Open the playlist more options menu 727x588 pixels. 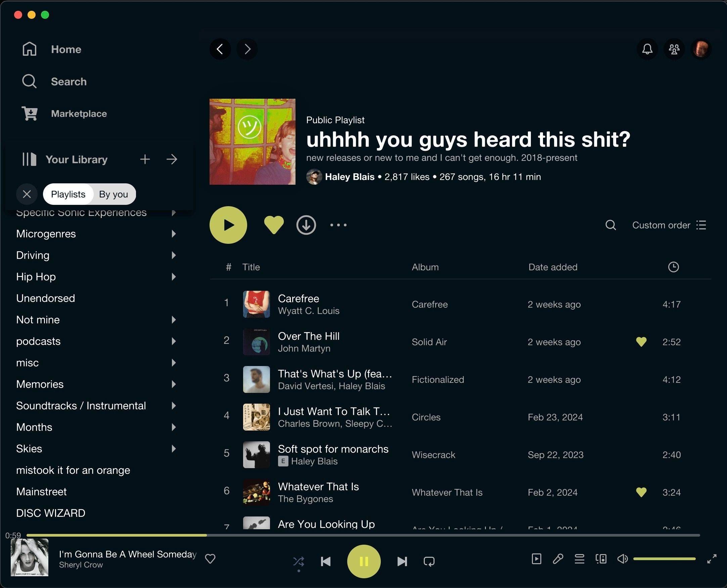[x=338, y=225]
